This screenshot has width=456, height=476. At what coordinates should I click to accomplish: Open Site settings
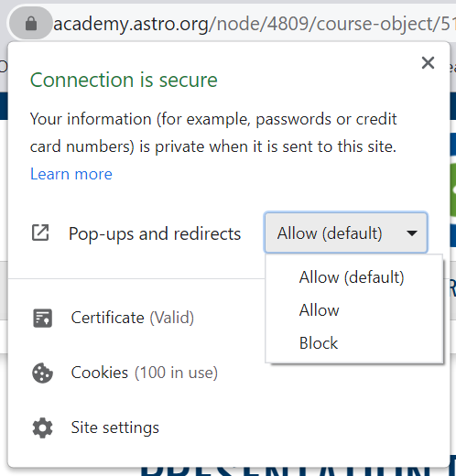(115, 427)
